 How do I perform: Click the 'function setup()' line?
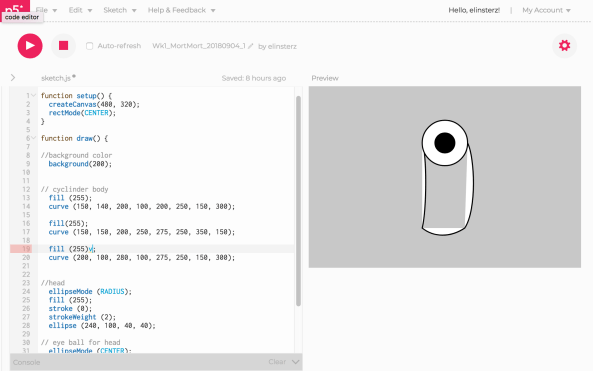click(76, 96)
